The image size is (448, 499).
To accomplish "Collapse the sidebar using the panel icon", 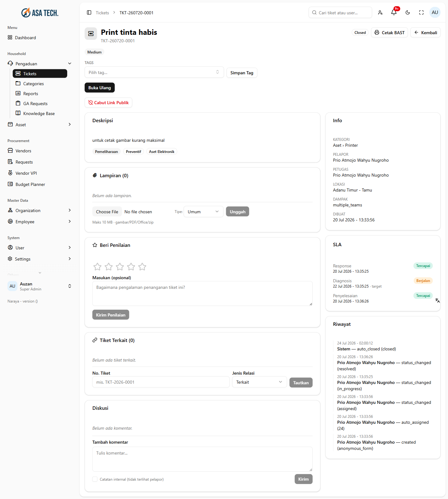I will [x=89, y=12].
